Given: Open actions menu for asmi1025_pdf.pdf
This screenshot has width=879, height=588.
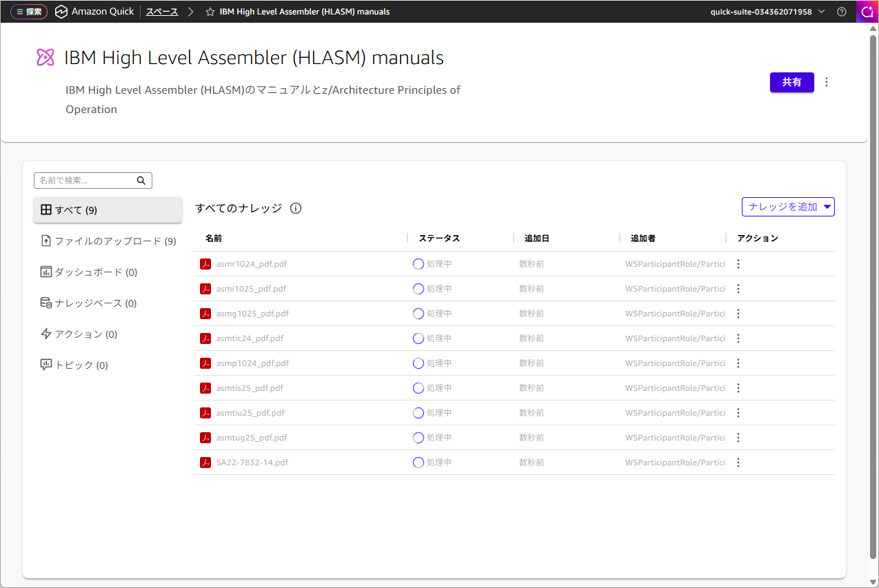Looking at the screenshot, I should click(x=738, y=289).
